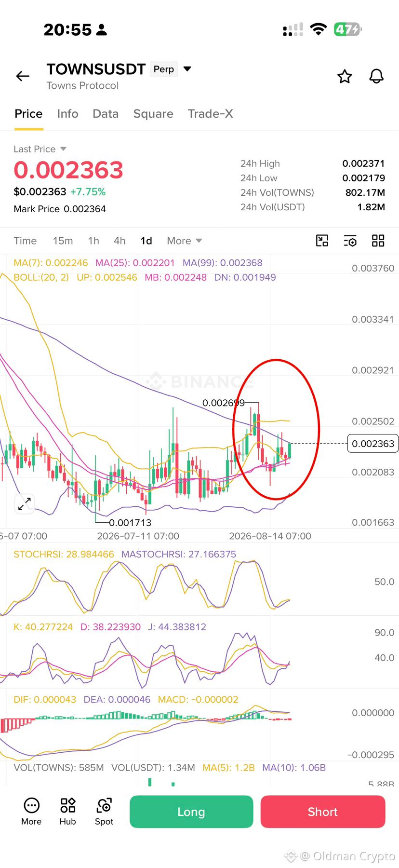Add TOWNSUSDT to favorites with the star
The height and width of the screenshot is (868, 399).
click(x=345, y=76)
